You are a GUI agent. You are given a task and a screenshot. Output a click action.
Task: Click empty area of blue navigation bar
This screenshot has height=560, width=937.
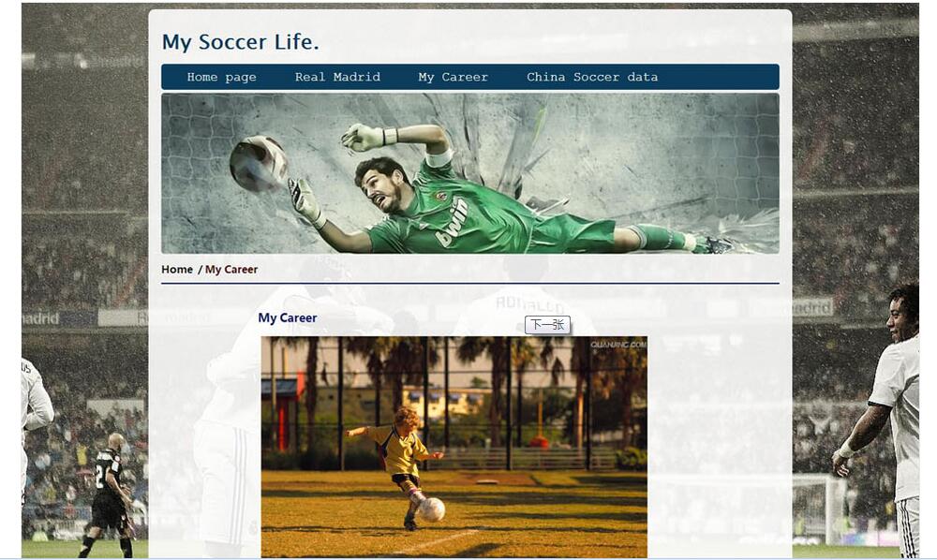pos(717,77)
